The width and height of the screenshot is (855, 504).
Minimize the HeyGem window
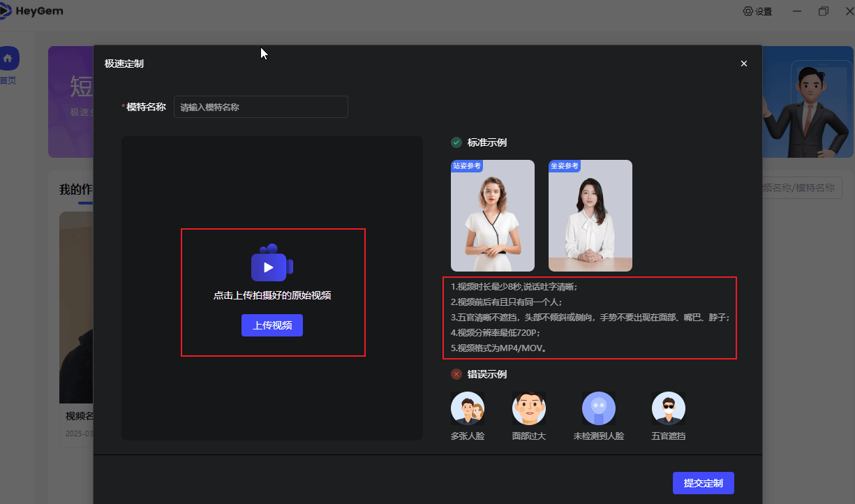click(797, 11)
